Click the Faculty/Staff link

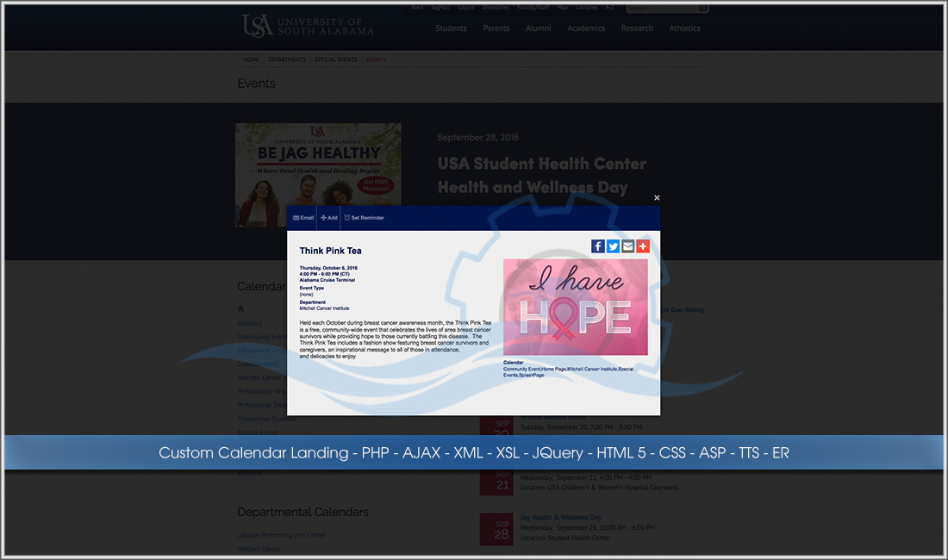533,8
